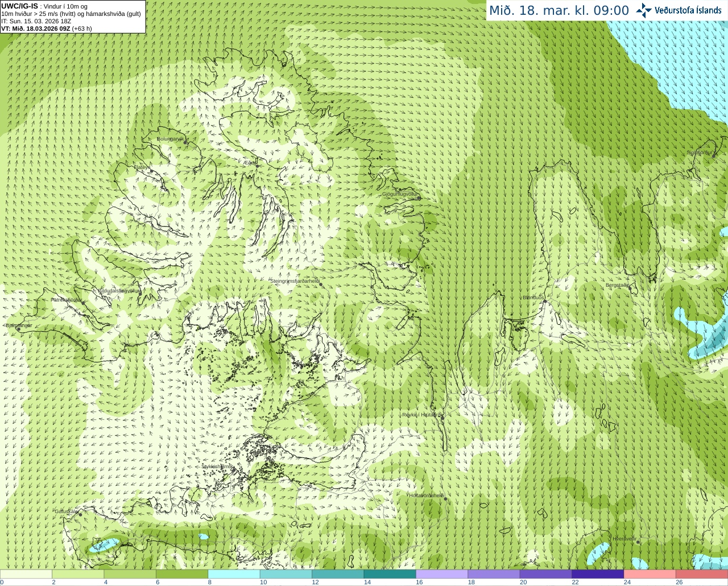Image resolution: width=728 pixels, height=586 pixels.
Task: Click the legend scale value 14
Action: (367, 583)
